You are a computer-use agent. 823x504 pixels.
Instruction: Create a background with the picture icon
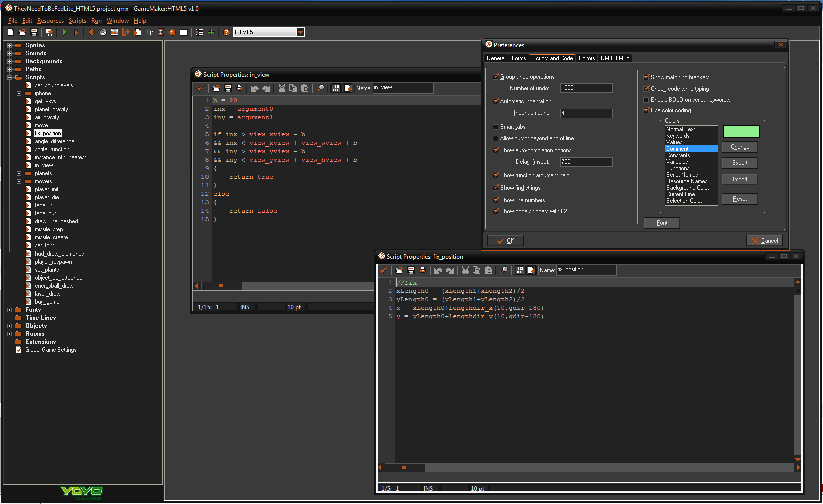115,32
